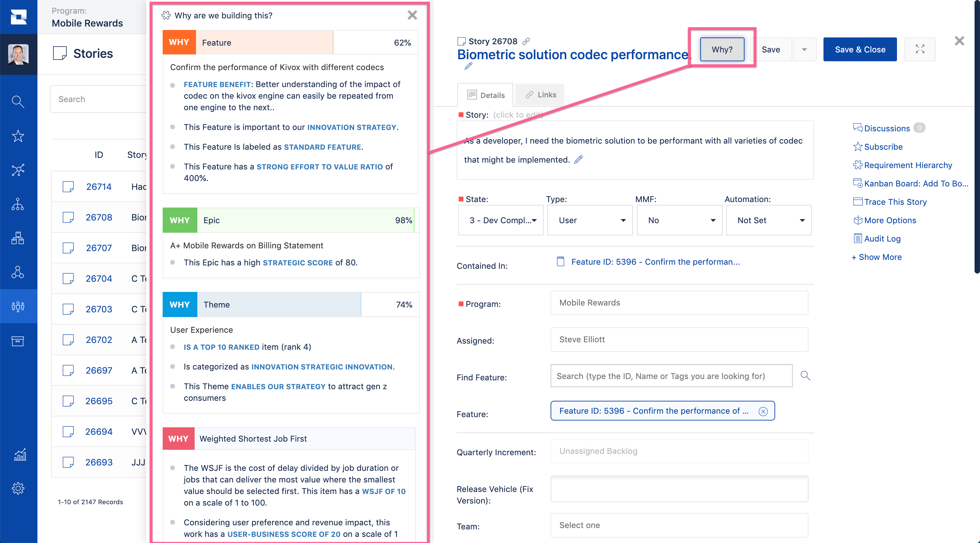Image resolution: width=980 pixels, height=543 pixels.
Task: Click the story description text area
Action: click(635, 150)
